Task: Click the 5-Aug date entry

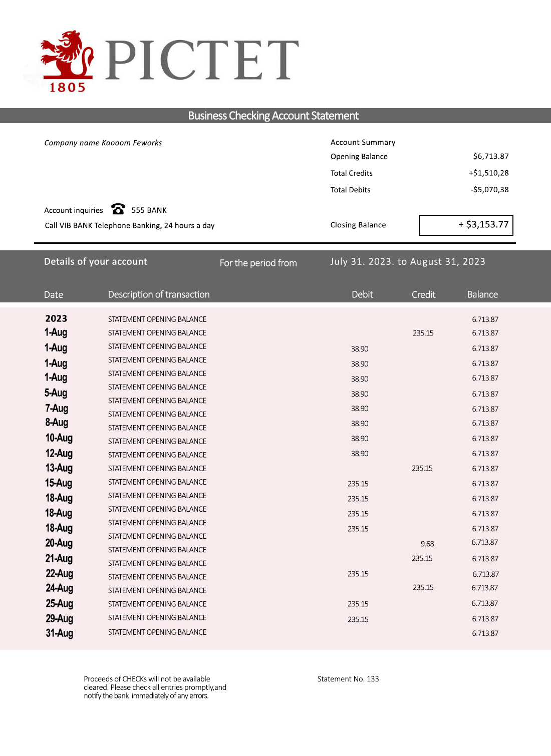Action: pyautogui.click(x=56, y=393)
